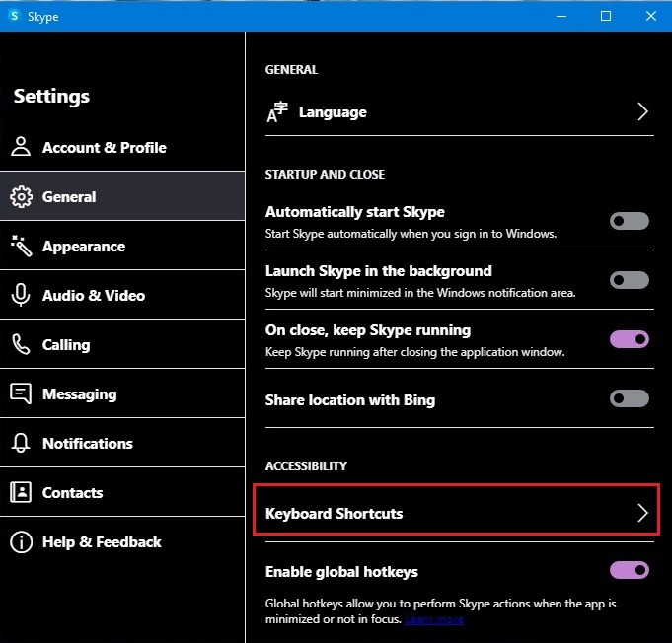Screen dimensions: 672x643
Task: Open the Help & Feedback section
Action: [122, 541]
